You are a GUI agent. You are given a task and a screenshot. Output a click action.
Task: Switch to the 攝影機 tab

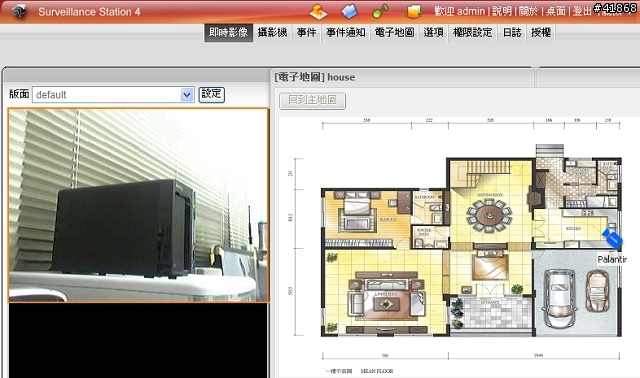(x=272, y=33)
